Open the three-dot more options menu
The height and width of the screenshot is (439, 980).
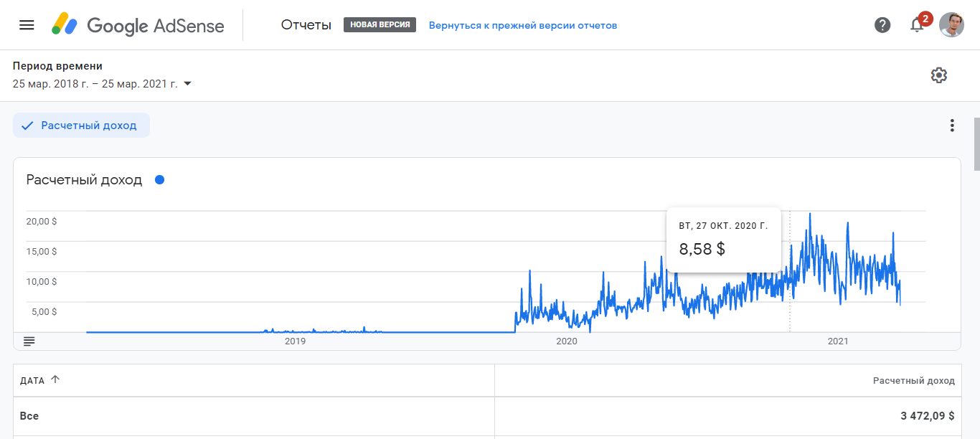[952, 126]
